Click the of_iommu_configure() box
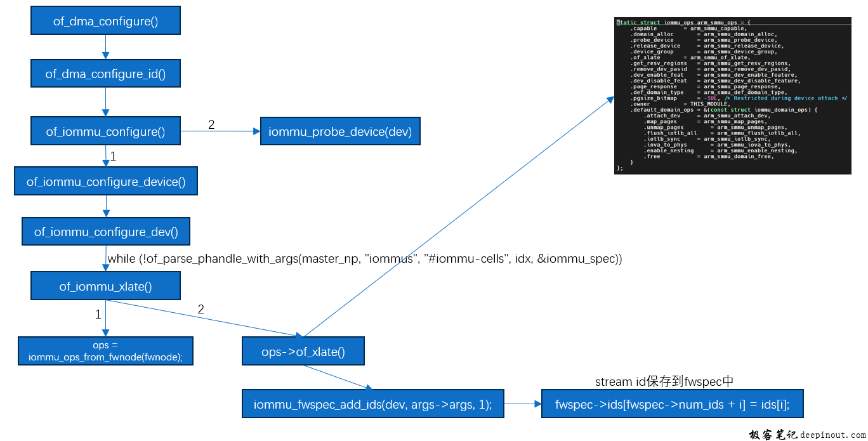 coord(105,131)
